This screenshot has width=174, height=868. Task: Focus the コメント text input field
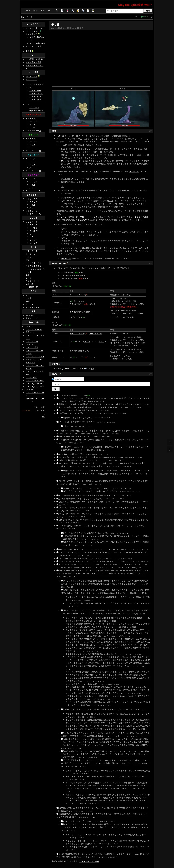tap(101, 384)
